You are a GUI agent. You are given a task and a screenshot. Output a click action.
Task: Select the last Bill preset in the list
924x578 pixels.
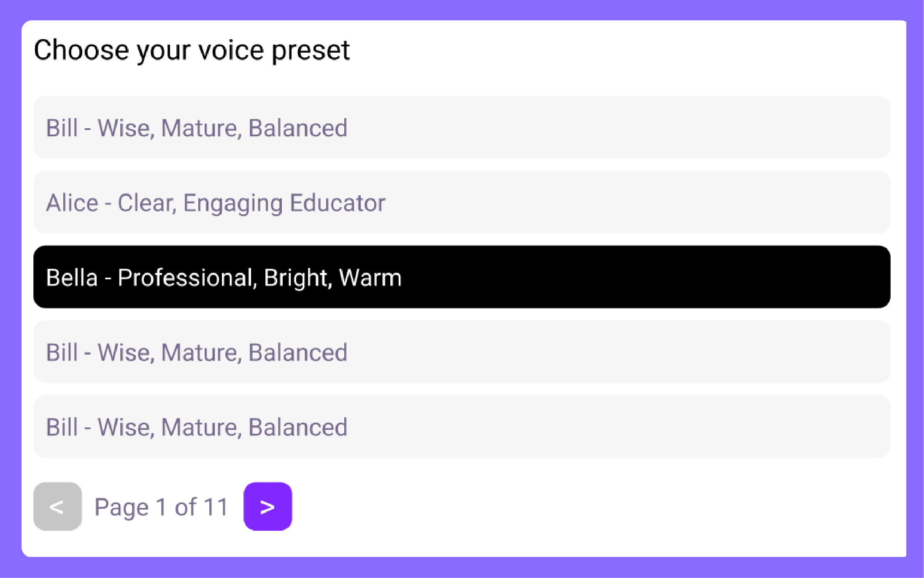pos(462,427)
